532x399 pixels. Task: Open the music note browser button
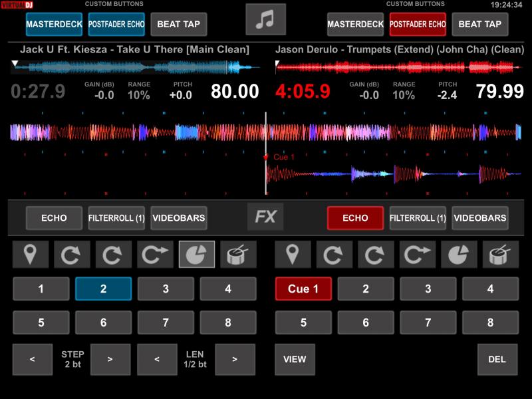tap(265, 20)
